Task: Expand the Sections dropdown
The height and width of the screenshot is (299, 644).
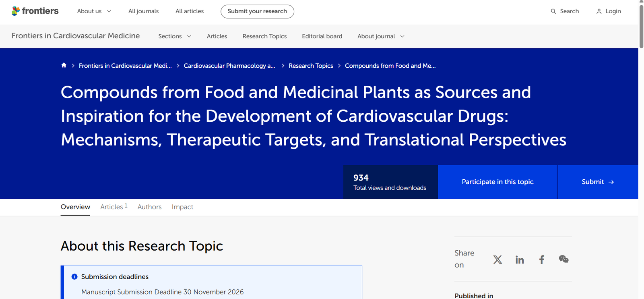Action: pos(175,36)
